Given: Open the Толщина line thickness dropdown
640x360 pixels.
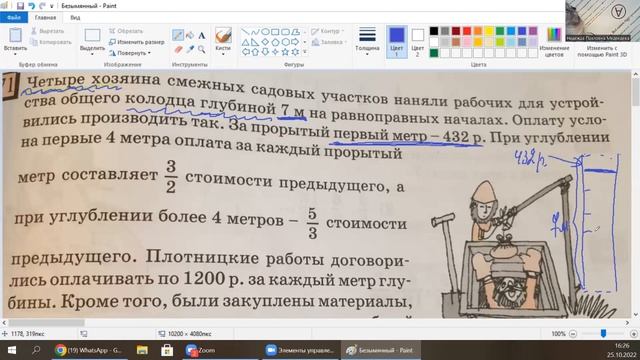Looking at the screenshot, I should pos(367,41).
